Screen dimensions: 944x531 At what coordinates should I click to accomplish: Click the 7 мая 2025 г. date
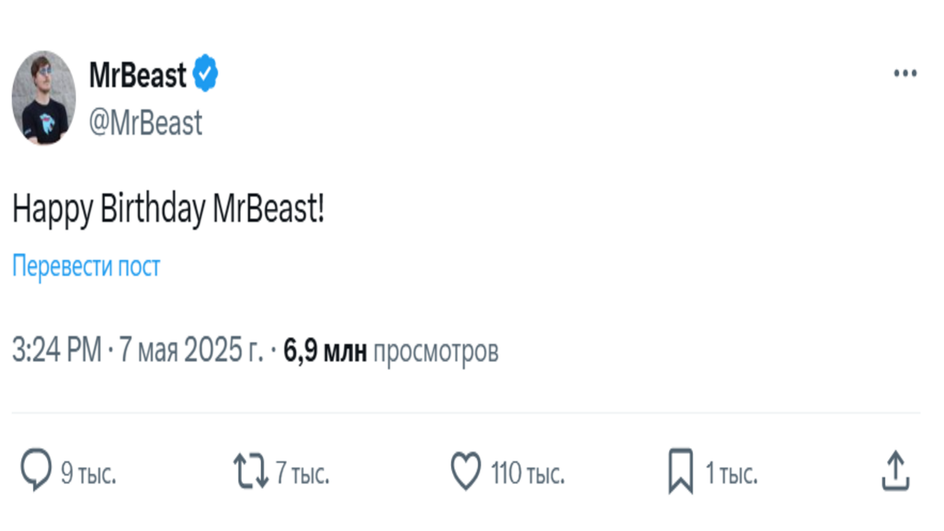pos(191,350)
